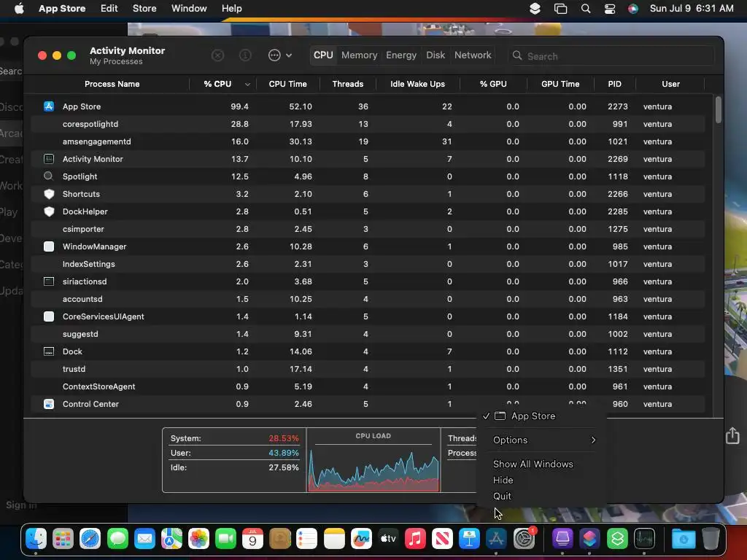Select the Spotlight process magnifier icon

(49, 176)
